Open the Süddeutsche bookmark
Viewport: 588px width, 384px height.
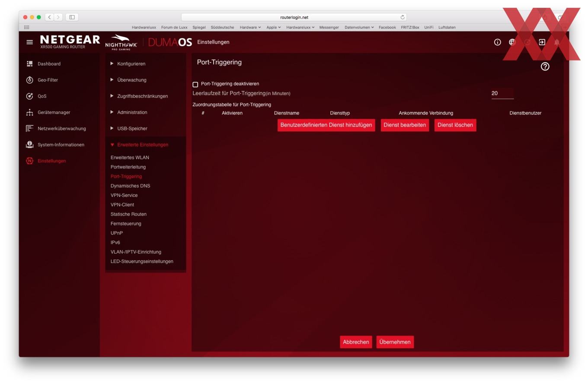click(222, 27)
